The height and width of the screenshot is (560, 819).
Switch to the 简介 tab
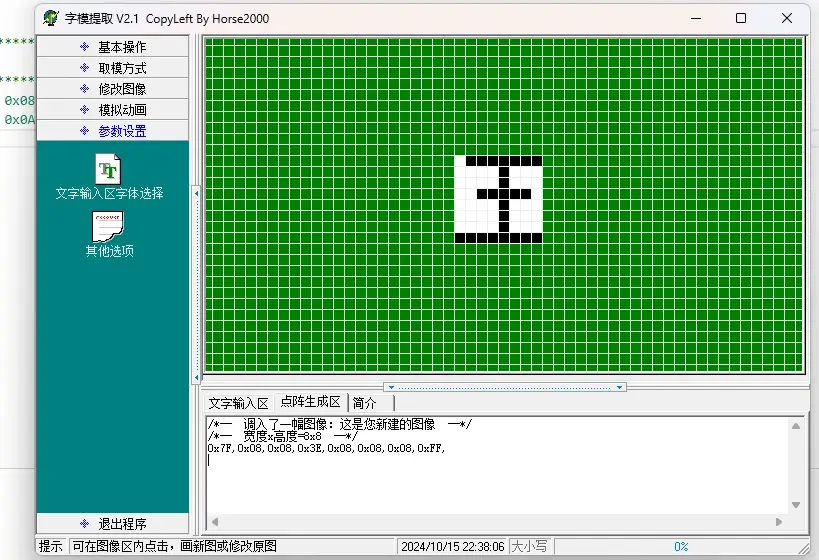(365, 403)
